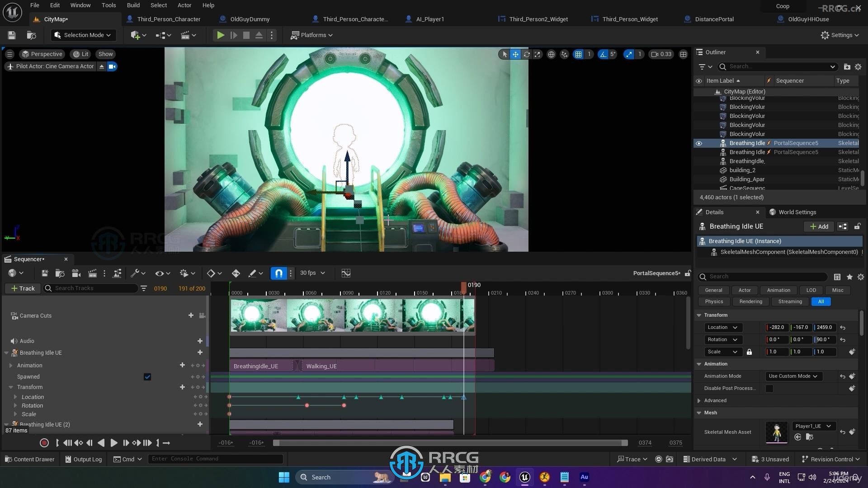This screenshot has height=488, width=868.
Task: Open the Build menu in menu bar
Action: (x=132, y=5)
